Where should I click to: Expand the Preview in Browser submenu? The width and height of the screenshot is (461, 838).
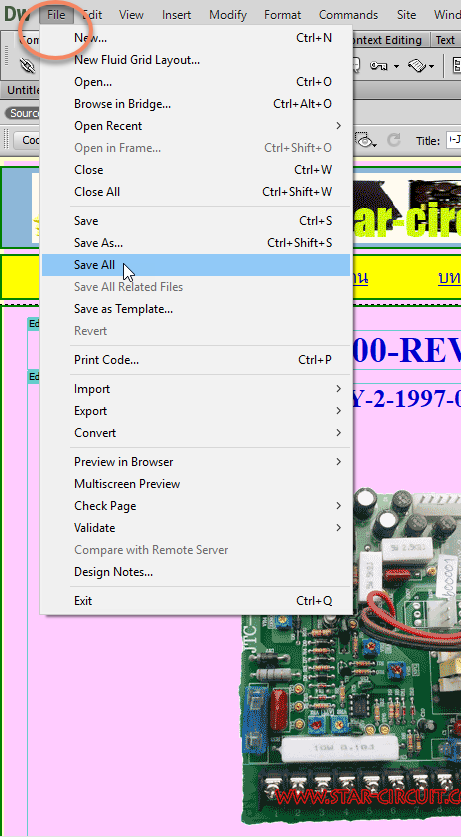pos(196,462)
